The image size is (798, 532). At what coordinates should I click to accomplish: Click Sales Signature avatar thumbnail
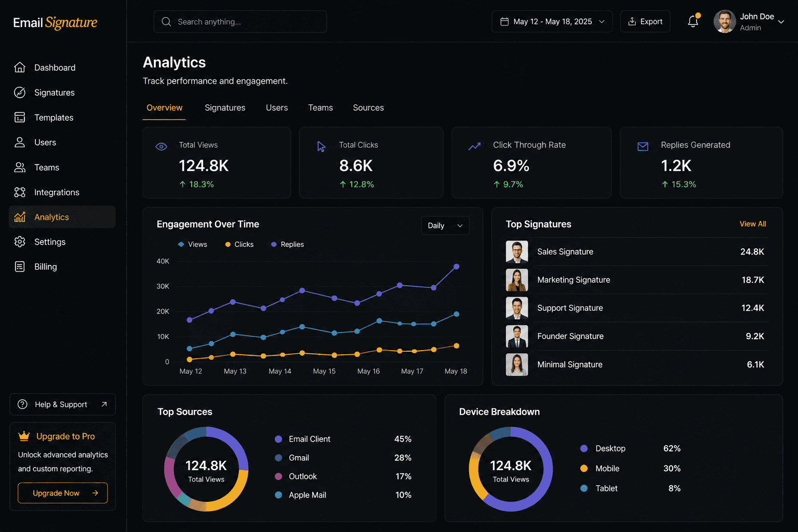(x=517, y=251)
